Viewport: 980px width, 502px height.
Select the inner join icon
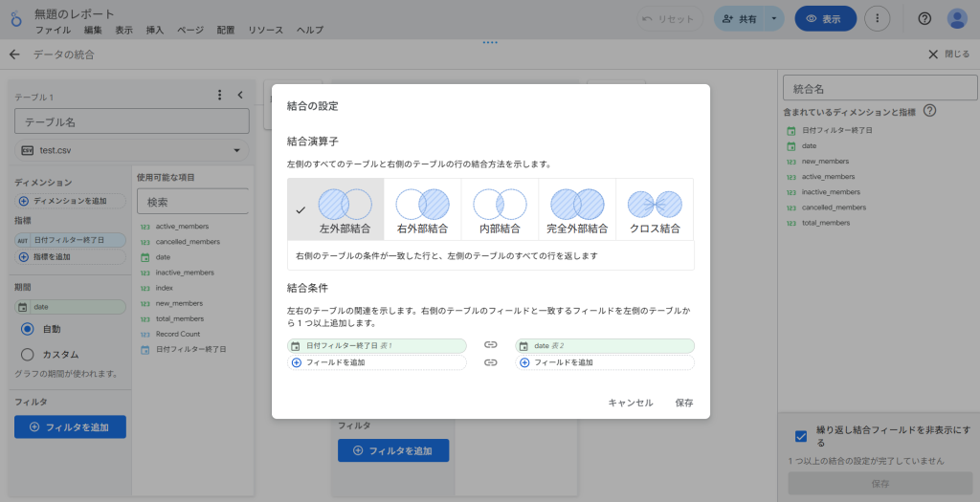500,205
